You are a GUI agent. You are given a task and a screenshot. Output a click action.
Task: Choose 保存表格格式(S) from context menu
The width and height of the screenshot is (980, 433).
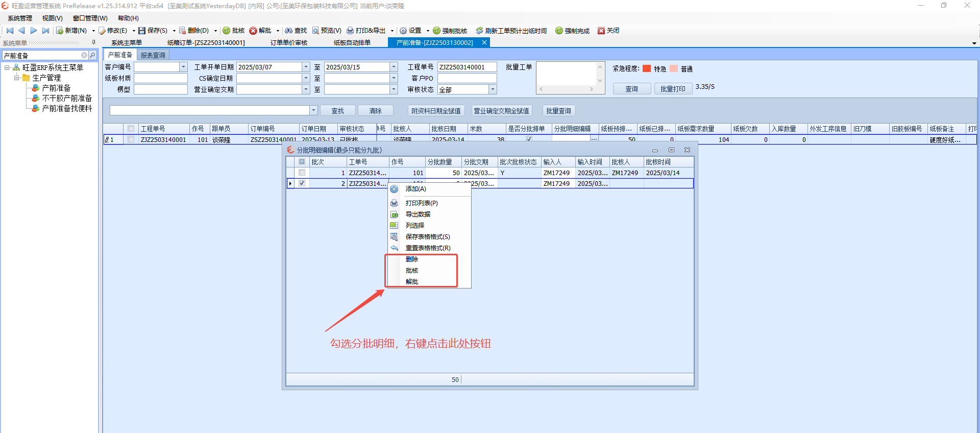point(429,237)
